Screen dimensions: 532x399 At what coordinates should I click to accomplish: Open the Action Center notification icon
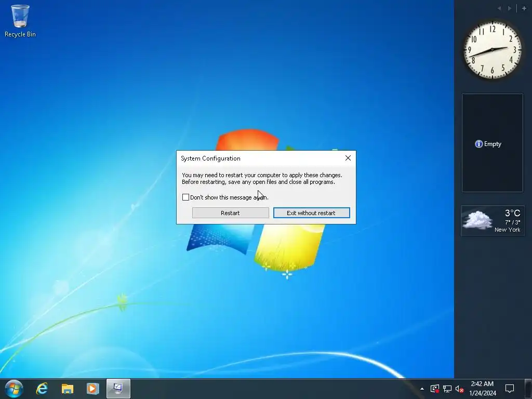[510, 389]
